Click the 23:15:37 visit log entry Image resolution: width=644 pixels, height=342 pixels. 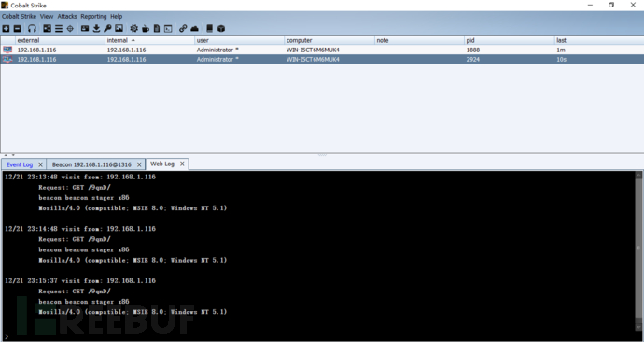[80, 280]
